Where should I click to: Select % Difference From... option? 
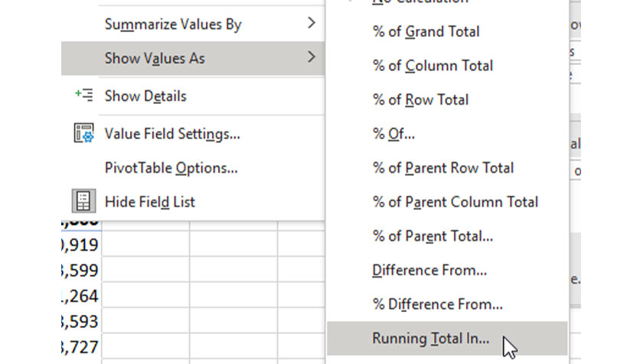(448, 304)
